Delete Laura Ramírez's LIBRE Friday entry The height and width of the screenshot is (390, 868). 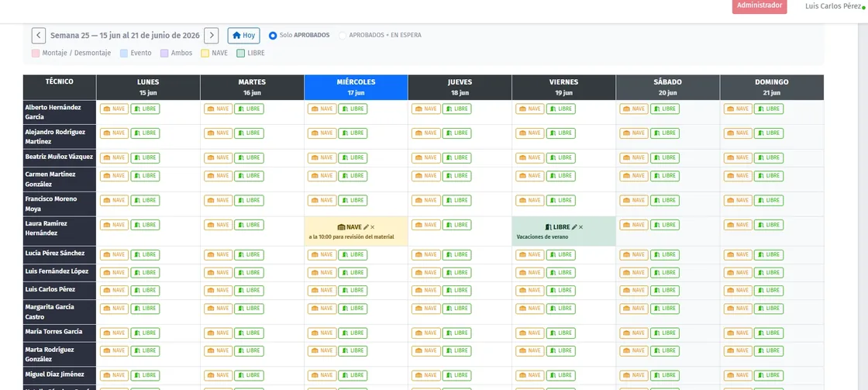coord(580,227)
